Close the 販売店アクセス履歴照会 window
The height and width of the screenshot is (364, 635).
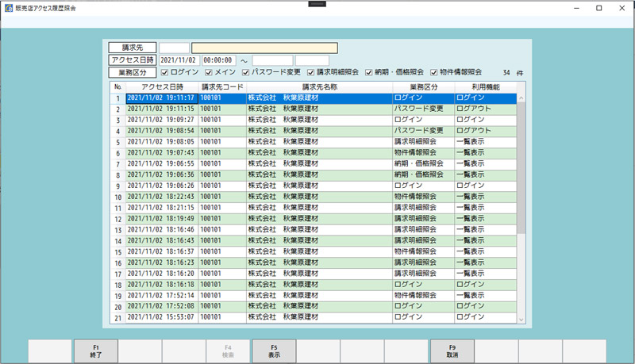click(622, 8)
